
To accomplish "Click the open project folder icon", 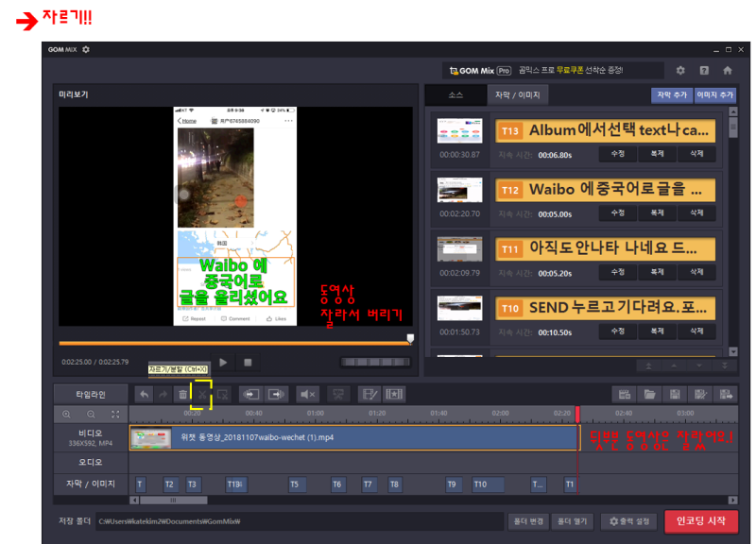I will 649,395.
